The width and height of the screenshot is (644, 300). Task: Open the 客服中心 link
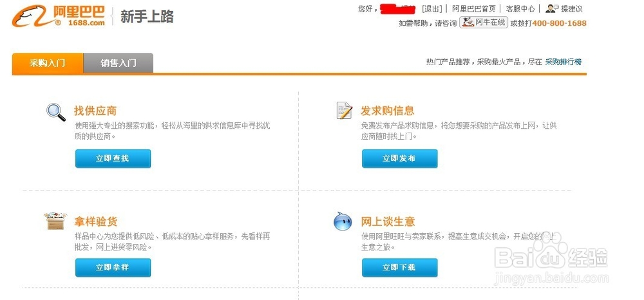(520, 9)
